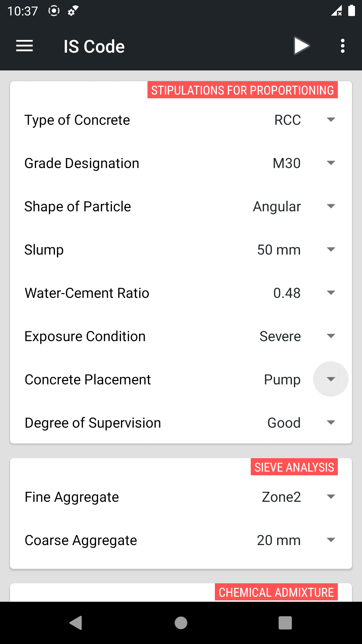Change the Degree of Supervision value

coord(330,423)
